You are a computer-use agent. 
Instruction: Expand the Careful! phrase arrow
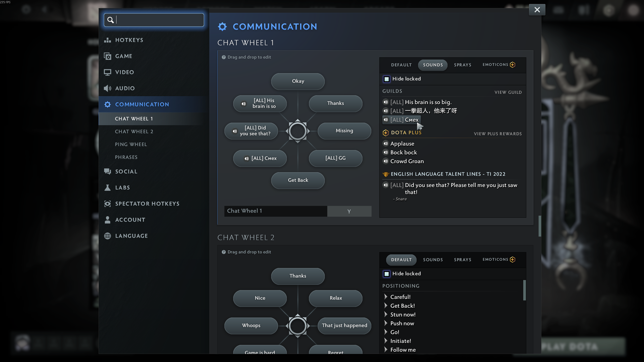[x=386, y=297]
